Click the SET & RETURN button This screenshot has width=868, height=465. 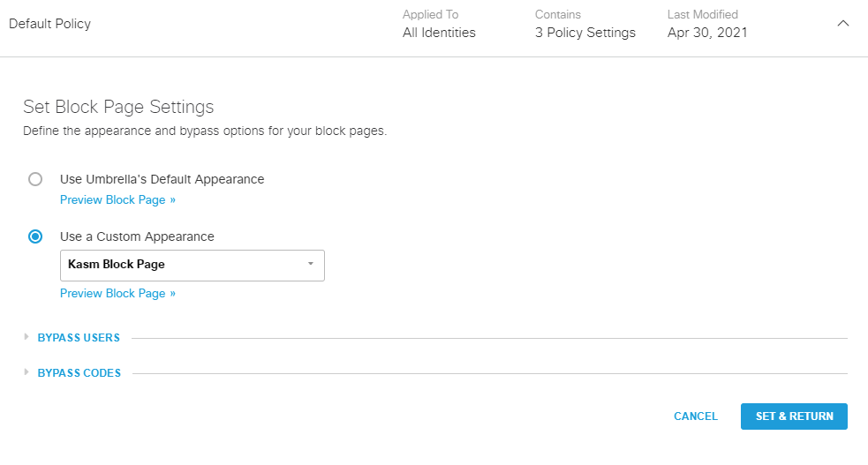pos(794,416)
